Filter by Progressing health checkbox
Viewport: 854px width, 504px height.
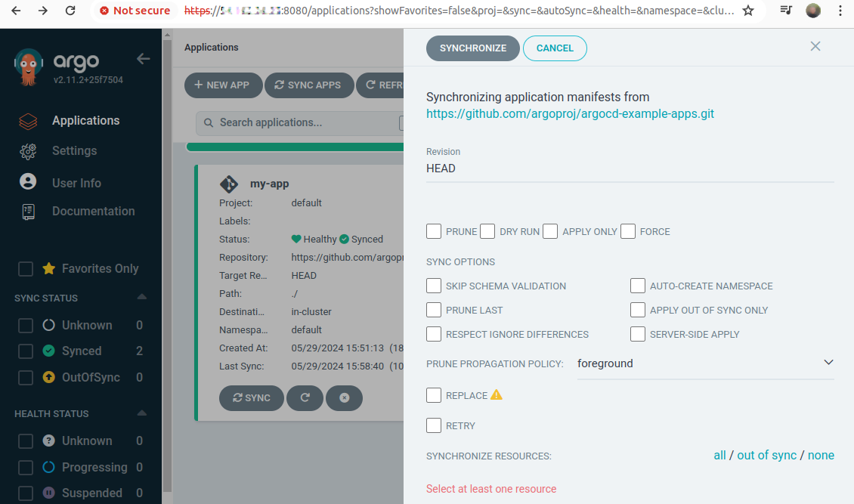click(26, 468)
